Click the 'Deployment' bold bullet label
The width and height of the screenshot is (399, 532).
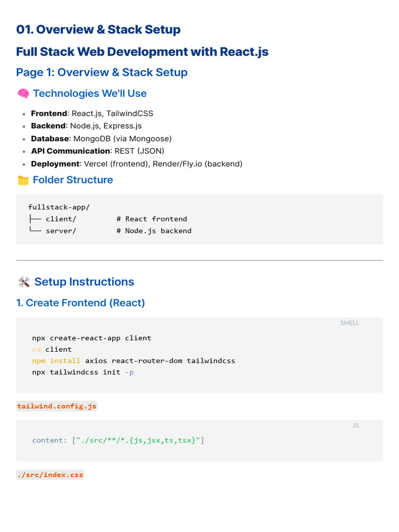click(55, 164)
